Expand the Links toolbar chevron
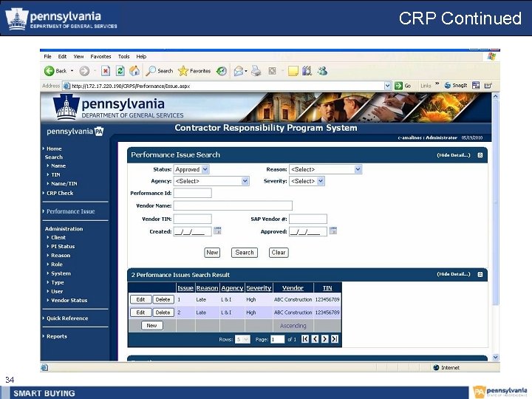Image resolution: width=532 pixels, height=399 pixels. pos(437,83)
